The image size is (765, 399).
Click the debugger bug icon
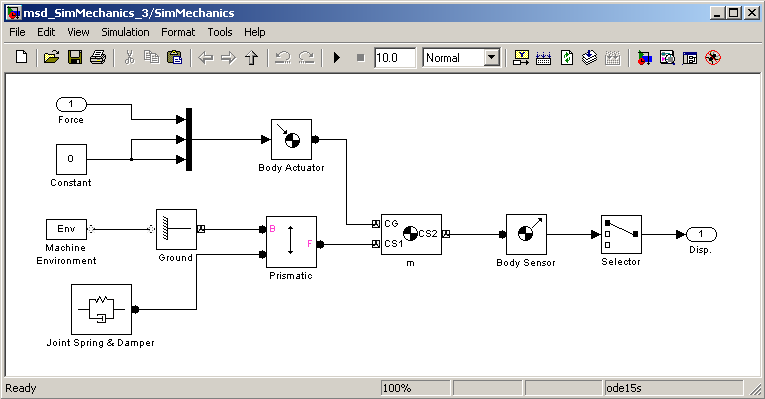tap(713, 58)
